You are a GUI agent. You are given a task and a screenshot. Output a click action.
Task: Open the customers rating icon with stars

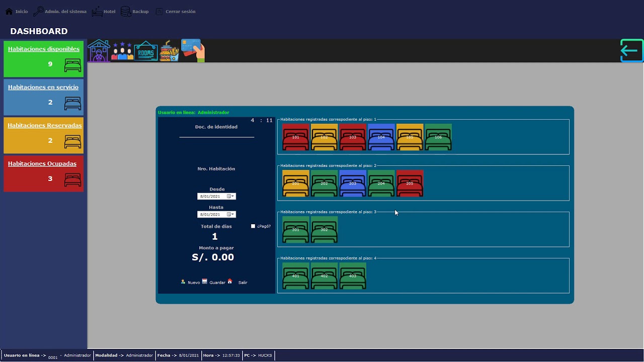122,51
